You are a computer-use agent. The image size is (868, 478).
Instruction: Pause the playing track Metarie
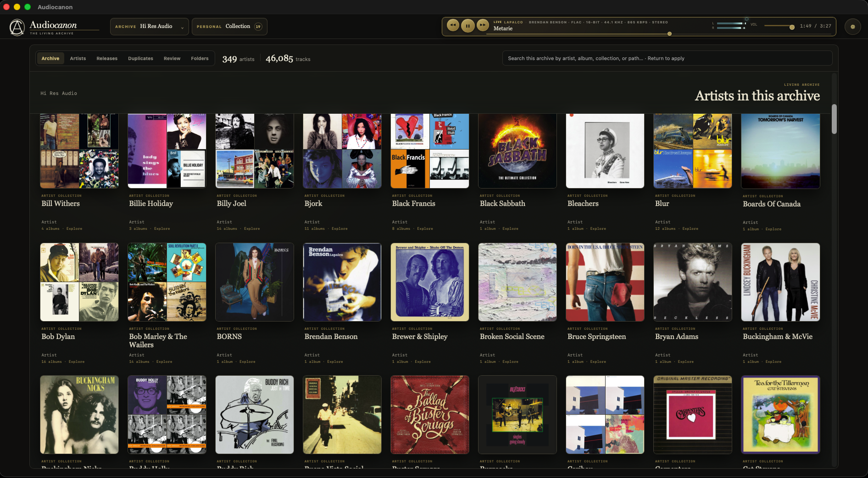coord(467,26)
